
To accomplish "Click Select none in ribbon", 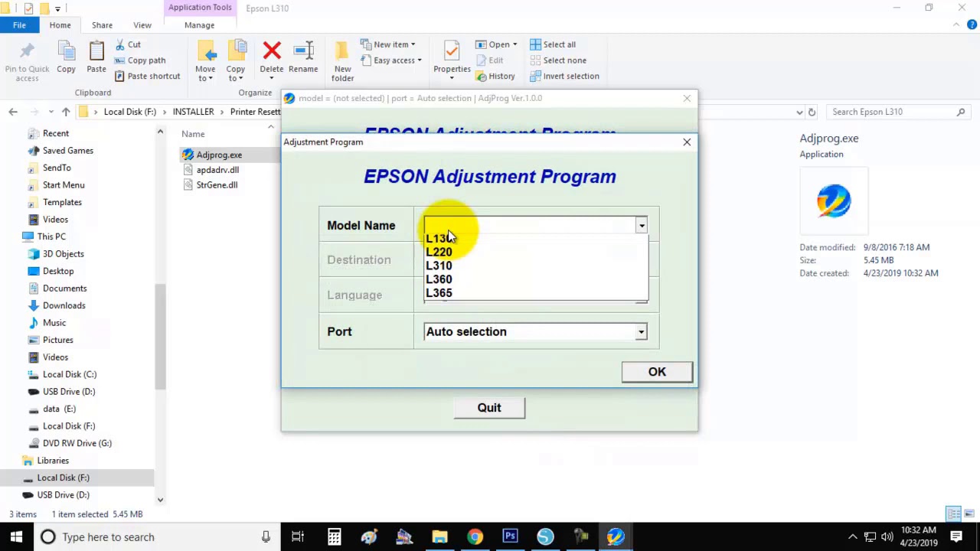I will click(558, 60).
